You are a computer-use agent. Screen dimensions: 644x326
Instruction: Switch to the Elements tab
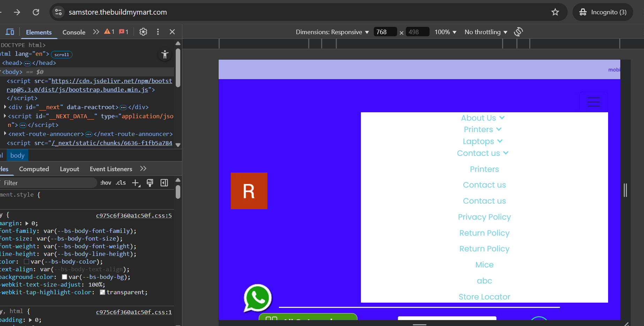pos(39,32)
